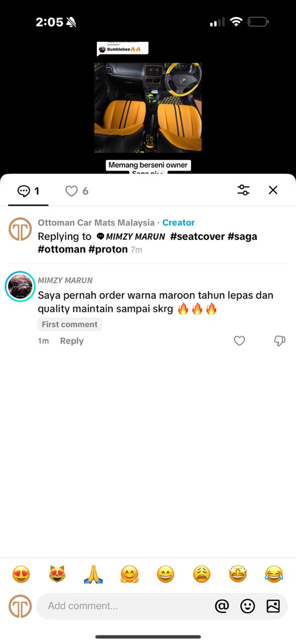Tap the @ mention icon
Image resolution: width=296 pixels, height=644 pixels.
pyautogui.click(x=222, y=606)
